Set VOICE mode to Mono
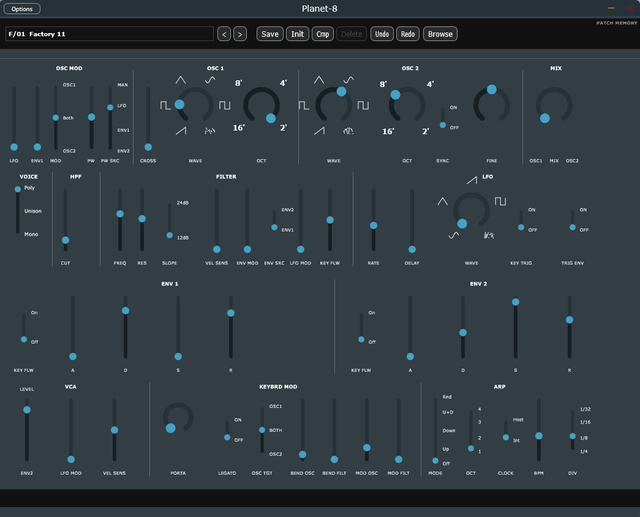The image size is (640, 517). pyautogui.click(x=31, y=234)
